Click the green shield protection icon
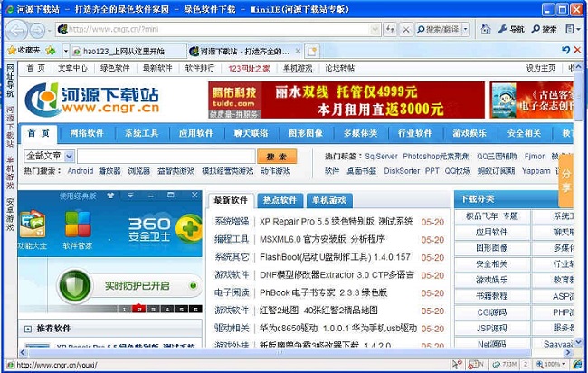Viewport: 588px width, 373px height. [74, 286]
